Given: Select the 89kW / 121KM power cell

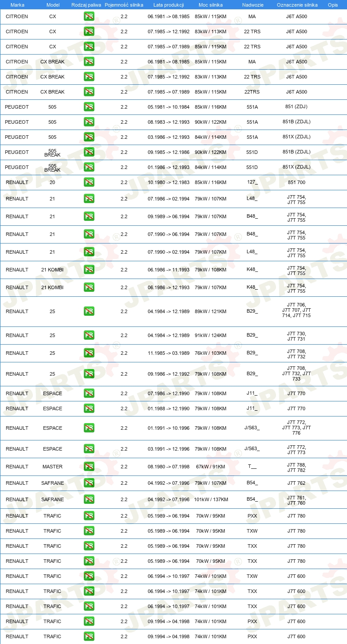Looking at the screenshot, I should point(211,311).
